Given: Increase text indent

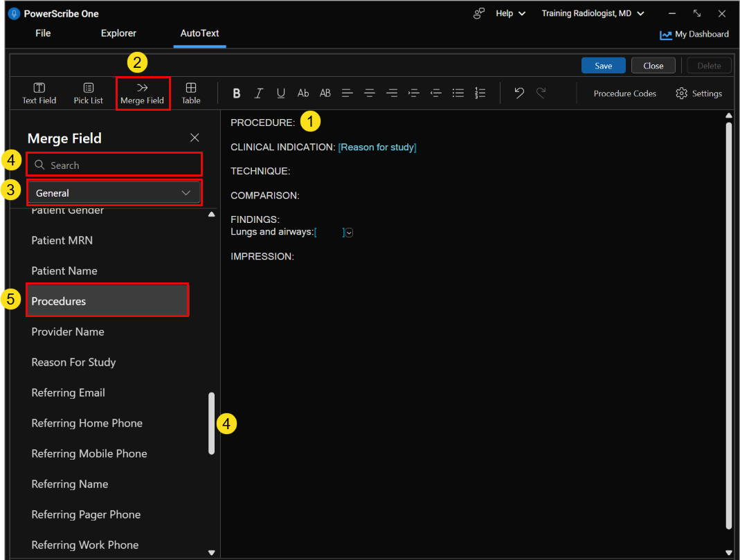Looking at the screenshot, I should (414, 93).
